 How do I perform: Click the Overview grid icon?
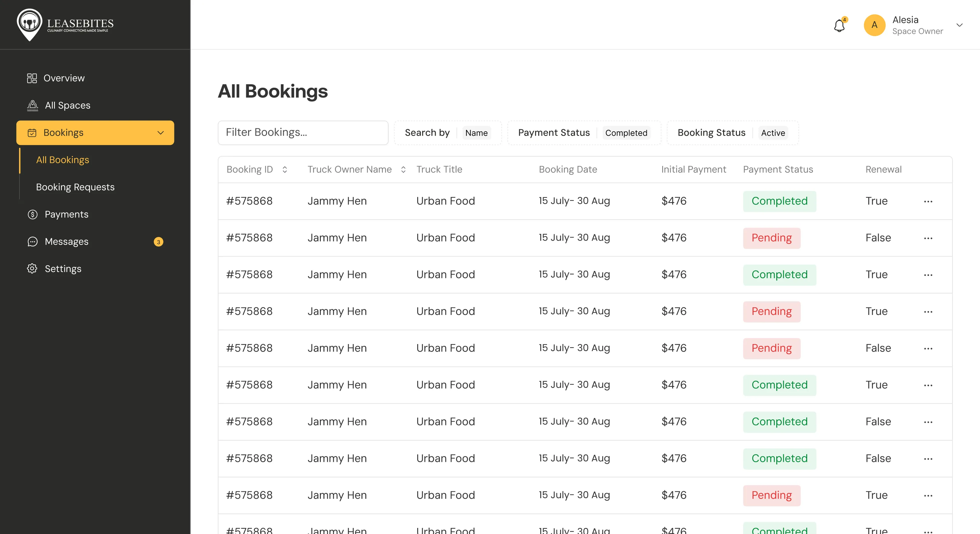pyautogui.click(x=32, y=78)
